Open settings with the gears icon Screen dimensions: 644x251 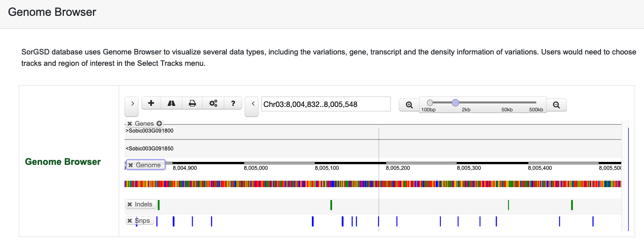[213, 103]
